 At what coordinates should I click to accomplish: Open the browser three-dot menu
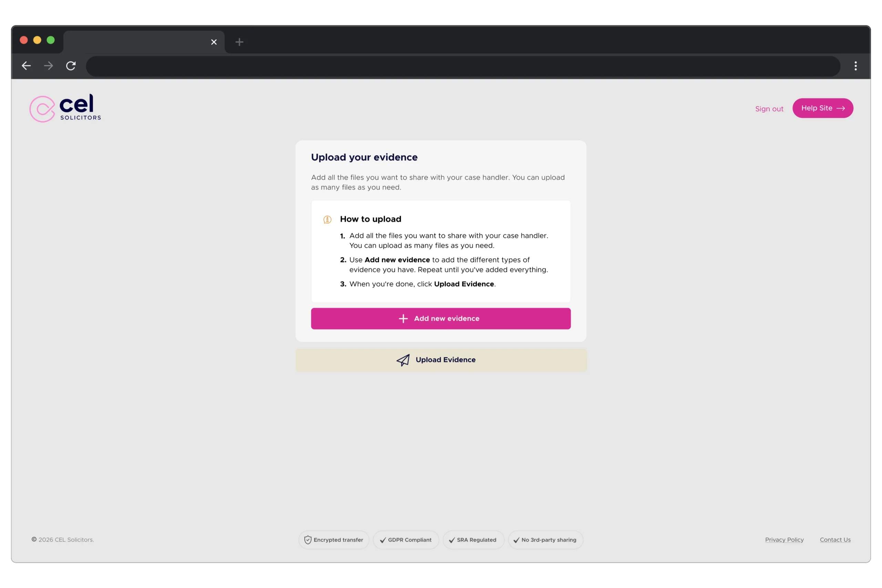coord(855,66)
